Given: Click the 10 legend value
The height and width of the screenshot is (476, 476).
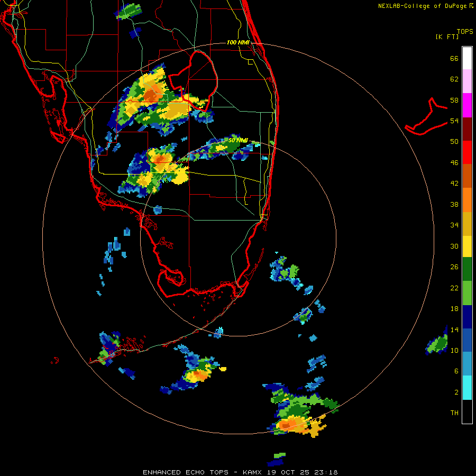Looking at the screenshot, I should pos(454,350).
